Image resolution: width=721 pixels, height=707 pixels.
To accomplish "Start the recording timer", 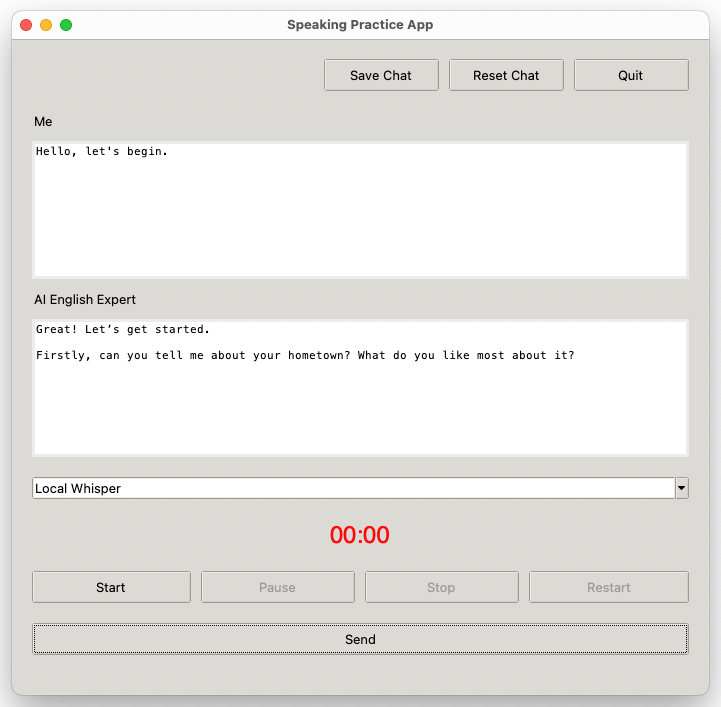I will pos(111,587).
